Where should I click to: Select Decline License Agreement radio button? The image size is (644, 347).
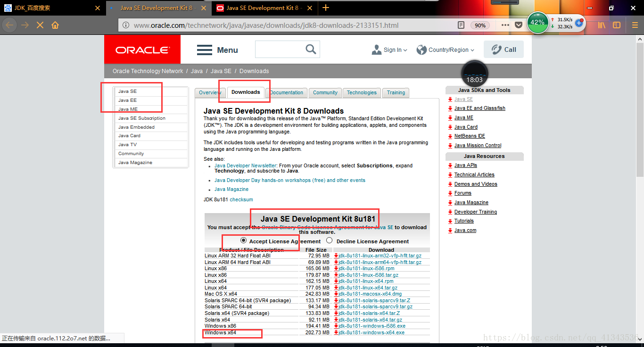coord(329,240)
